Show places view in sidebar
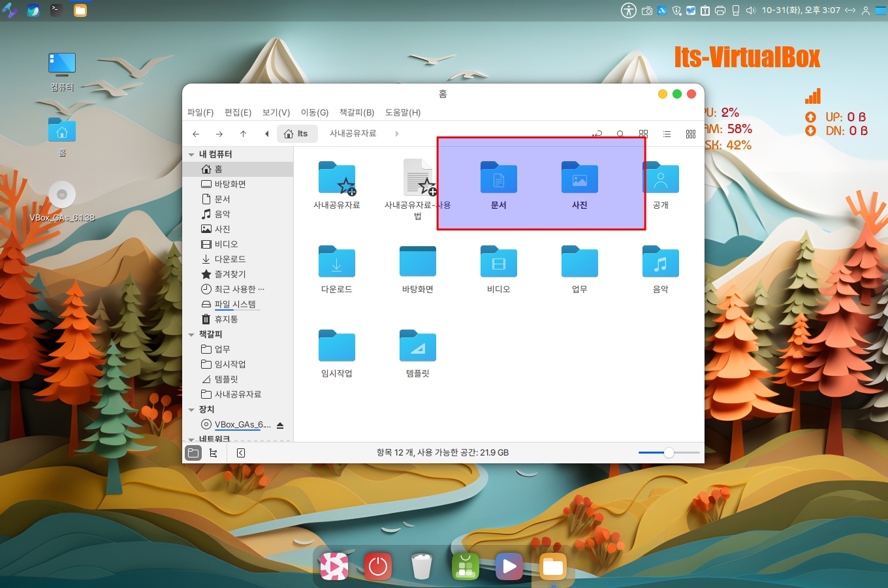 (x=193, y=453)
